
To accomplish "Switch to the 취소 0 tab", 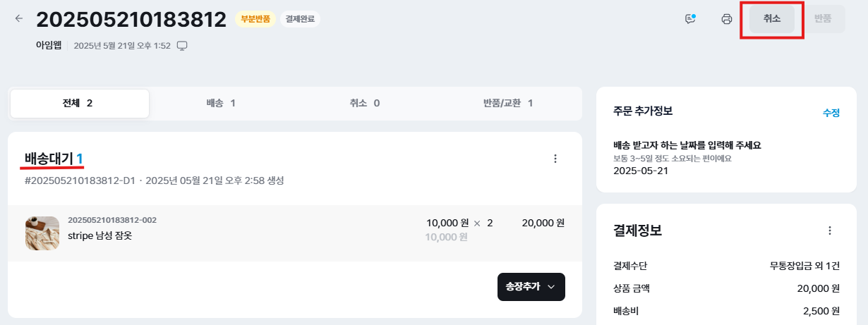I will point(364,103).
